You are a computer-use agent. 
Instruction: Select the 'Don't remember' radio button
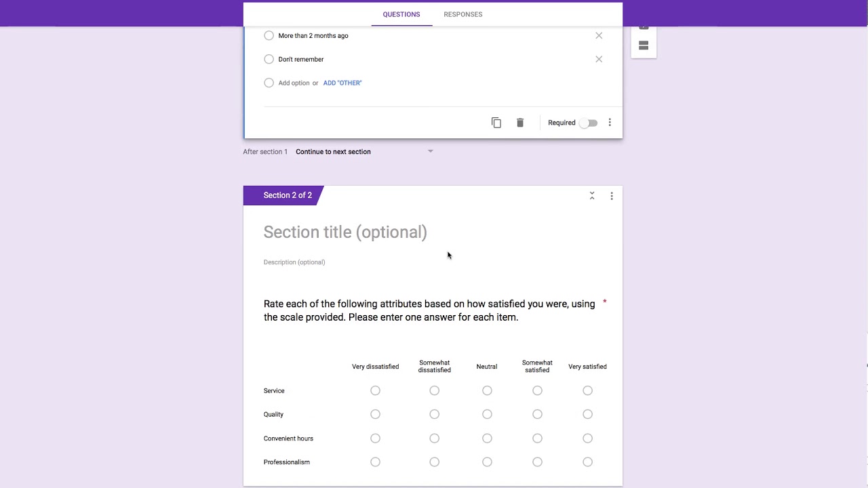269,59
